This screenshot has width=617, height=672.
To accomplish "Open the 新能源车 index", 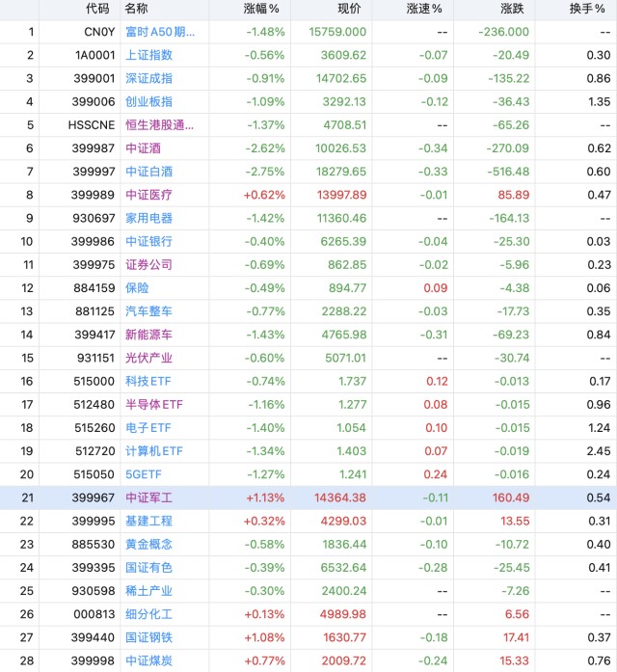I will pyautogui.click(x=149, y=335).
